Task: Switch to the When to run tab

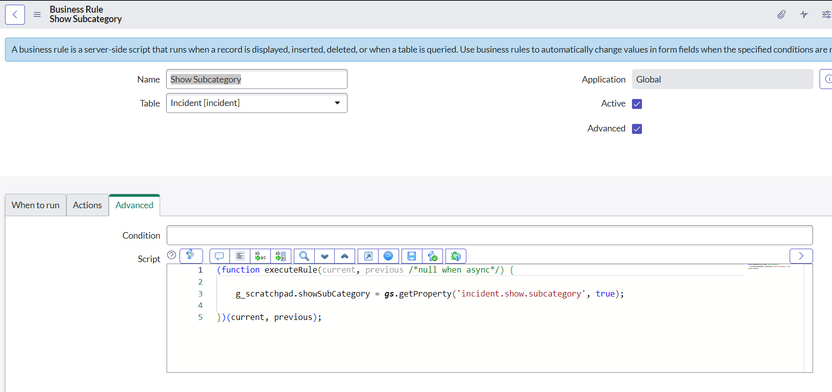Action: point(36,205)
